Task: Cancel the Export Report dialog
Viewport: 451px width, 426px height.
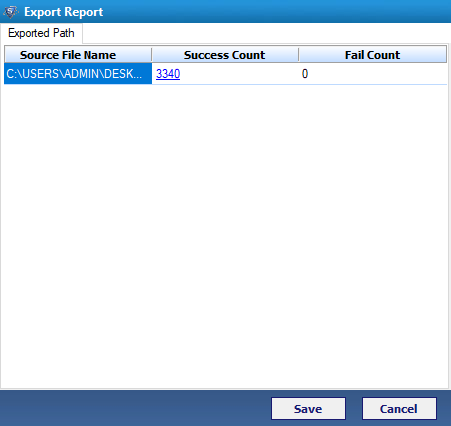Action: coord(399,409)
